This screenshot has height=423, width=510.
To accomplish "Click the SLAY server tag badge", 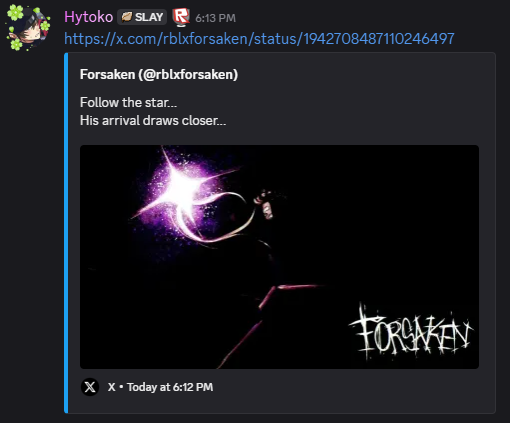I will 142,17.
